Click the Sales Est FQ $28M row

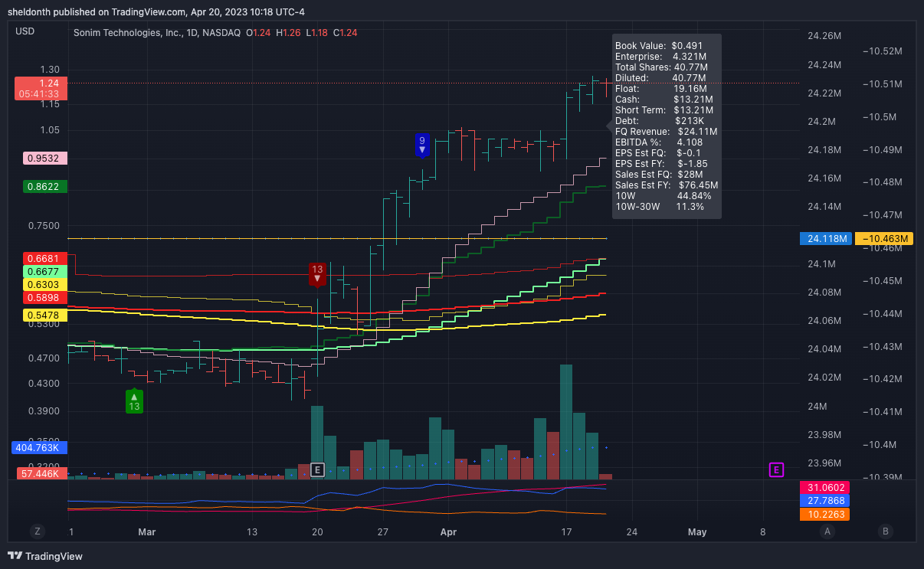(x=659, y=175)
